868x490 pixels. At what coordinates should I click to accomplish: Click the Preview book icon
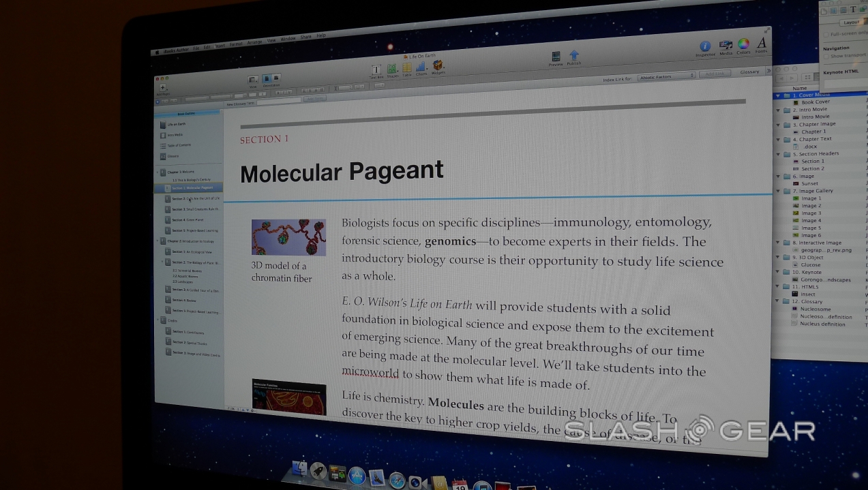point(556,57)
